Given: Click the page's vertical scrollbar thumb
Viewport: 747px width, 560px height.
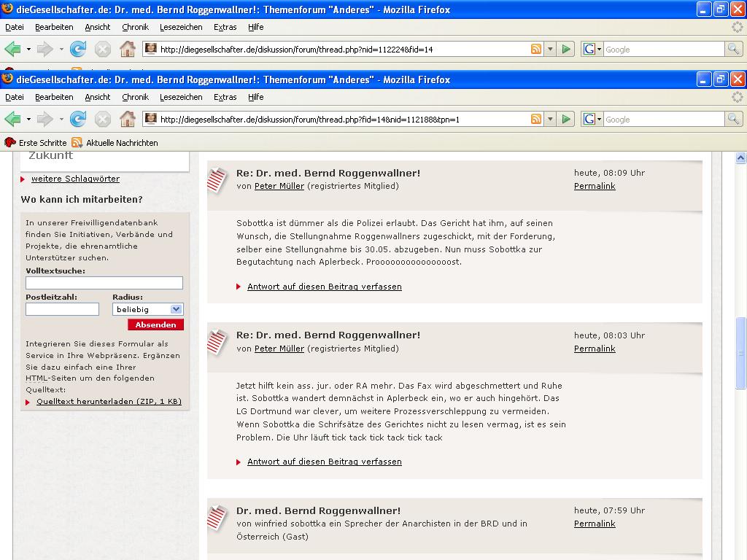Looking at the screenshot, I should point(740,351).
